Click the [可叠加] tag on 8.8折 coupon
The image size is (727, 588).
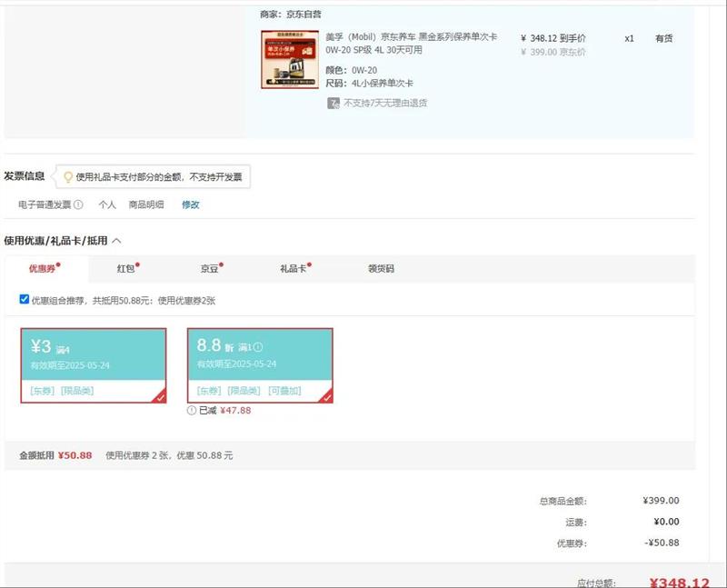coord(284,391)
